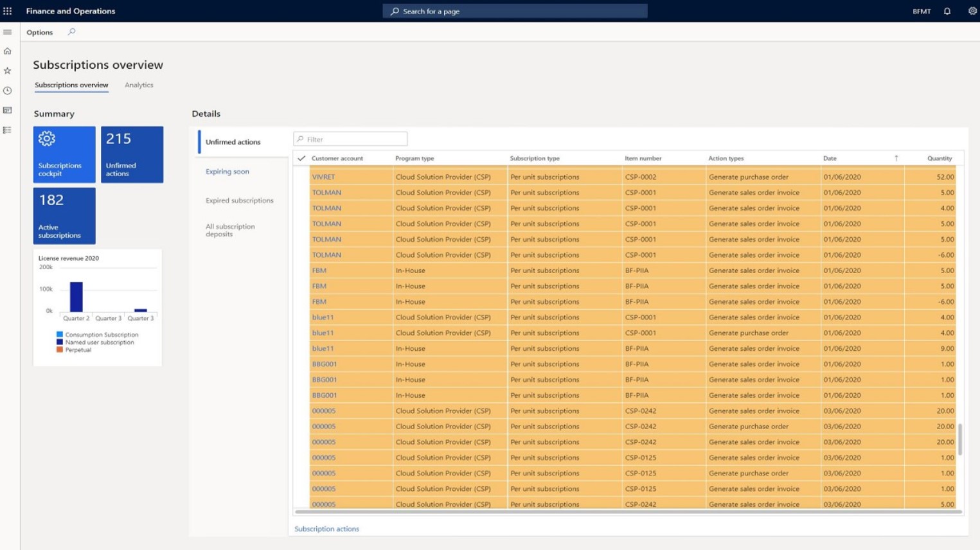The height and width of the screenshot is (550, 980).
Task: Click the notification bell icon
Action: pyautogui.click(x=947, y=11)
